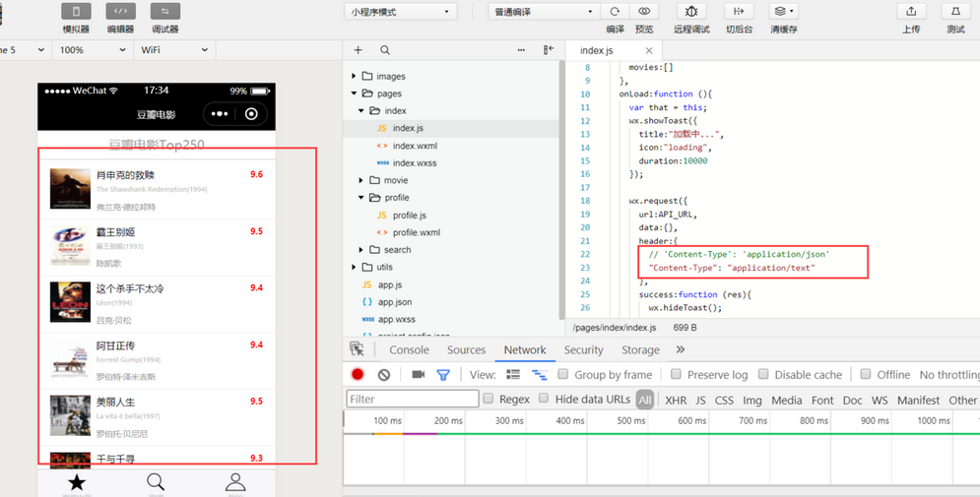Filter network by XHR
980x497 pixels.
(676, 401)
